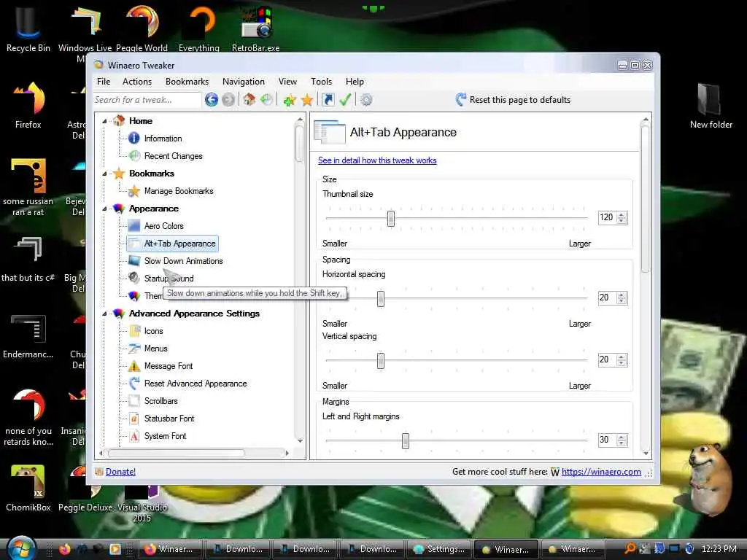Click the Vertical spacing slider handle
This screenshot has width=747, height=560.
coord(380,360)
